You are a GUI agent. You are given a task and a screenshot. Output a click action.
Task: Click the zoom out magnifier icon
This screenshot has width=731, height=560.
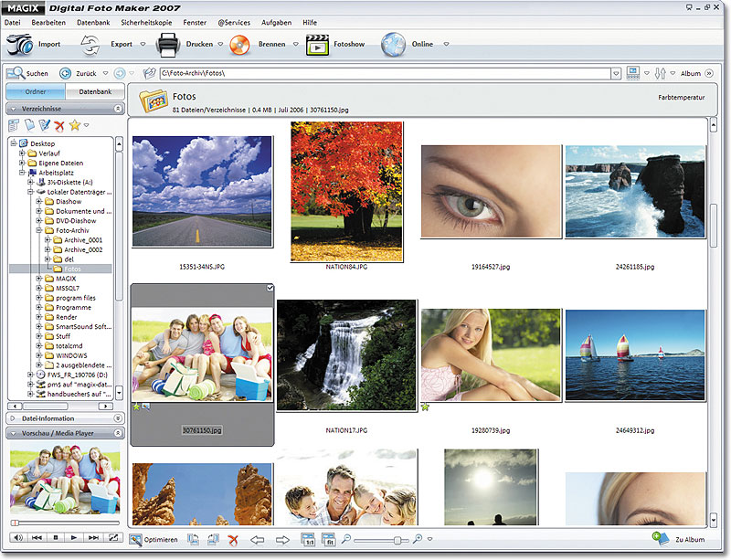tap(346, 539)
